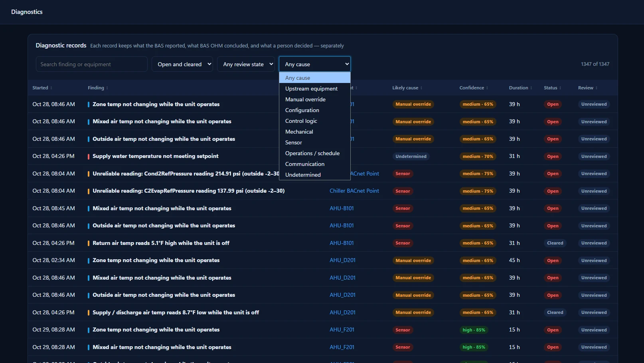
Task: Pick the 'Configuration' cause option
Action: tap(314, 110)
